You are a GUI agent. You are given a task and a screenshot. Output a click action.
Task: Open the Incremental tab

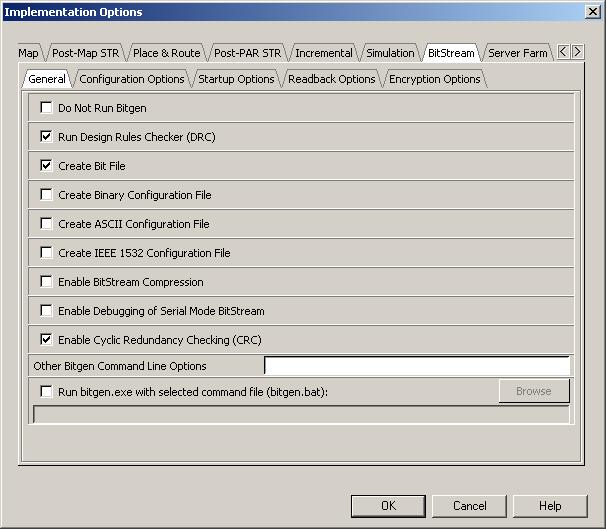point(324,53)
